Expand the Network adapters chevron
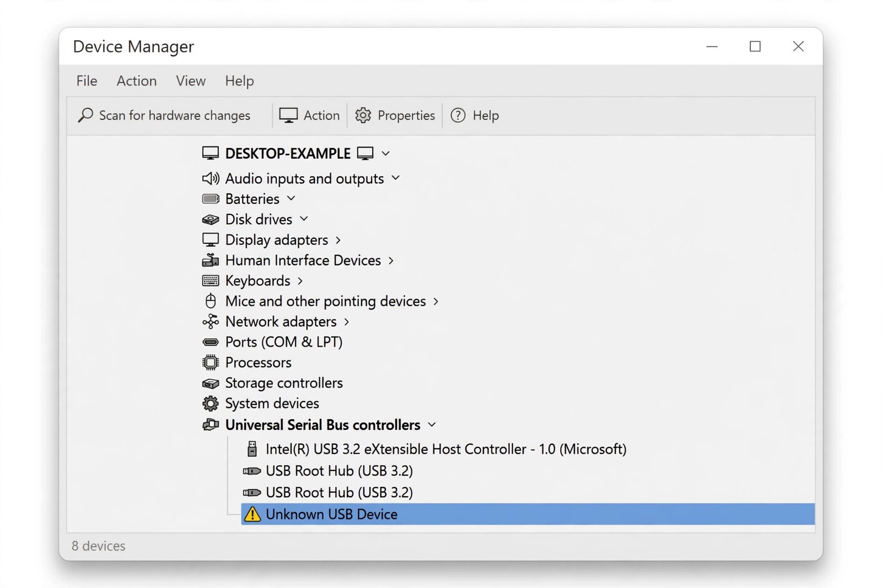This screenshot has width=882, height=588. [x=346, y=322]
